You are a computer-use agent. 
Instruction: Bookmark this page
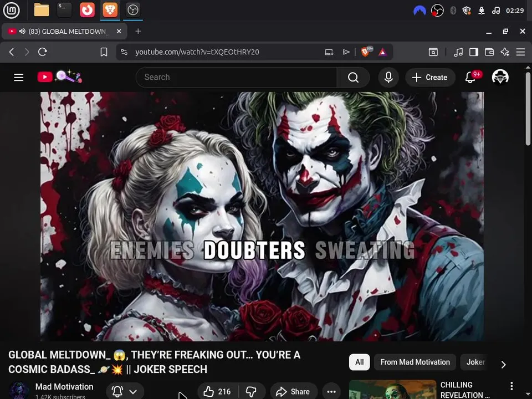104,52
